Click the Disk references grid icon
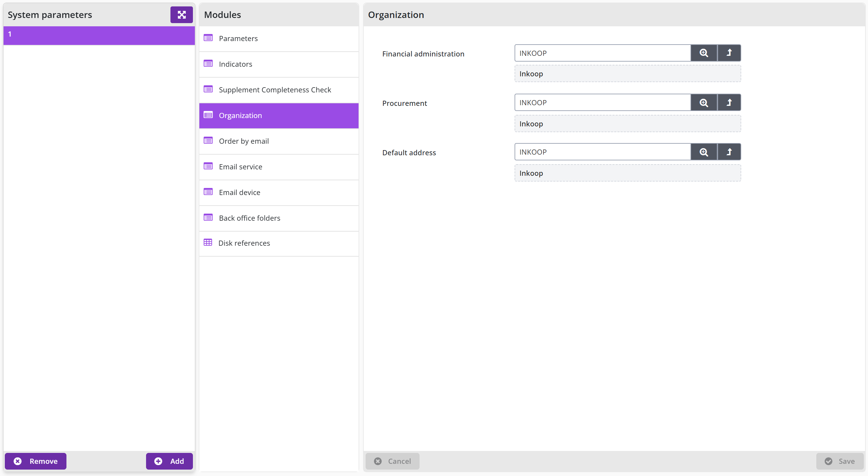The width and height of the screenshot is (868, 476). tap(208, 242)
